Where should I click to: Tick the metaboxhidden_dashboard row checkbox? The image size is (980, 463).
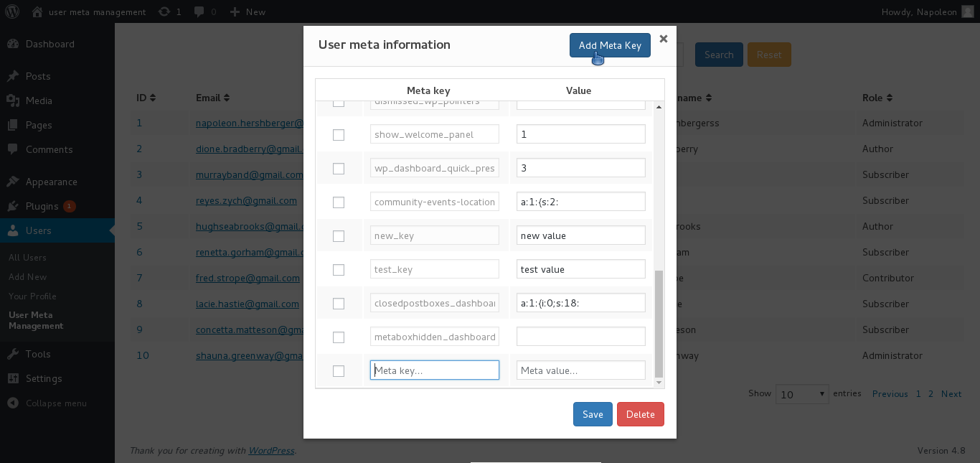coord(339,337)
